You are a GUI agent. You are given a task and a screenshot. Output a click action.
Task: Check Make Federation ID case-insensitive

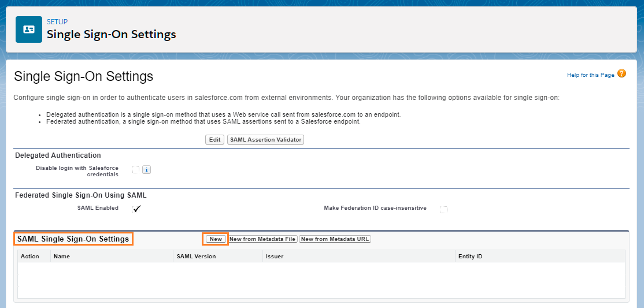(444, 209)
